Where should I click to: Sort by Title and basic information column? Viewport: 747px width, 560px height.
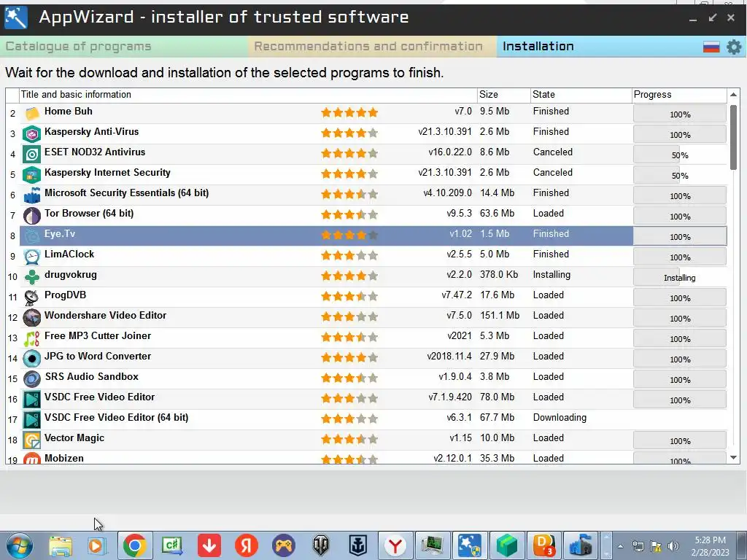tap(248, 95)
